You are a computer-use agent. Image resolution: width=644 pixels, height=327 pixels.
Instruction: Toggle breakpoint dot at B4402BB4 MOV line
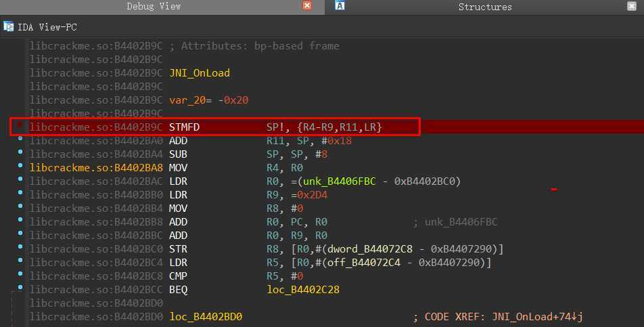pos(20,206)
